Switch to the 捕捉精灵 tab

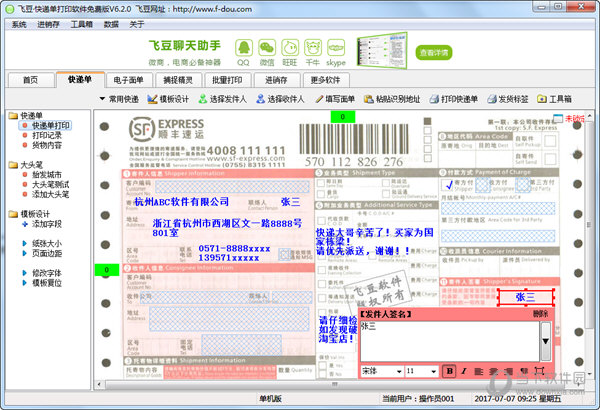(x=178, y=80)
